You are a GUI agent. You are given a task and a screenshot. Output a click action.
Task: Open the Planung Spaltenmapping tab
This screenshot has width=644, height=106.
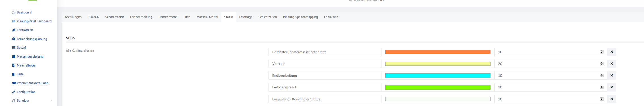pos(300,17)
